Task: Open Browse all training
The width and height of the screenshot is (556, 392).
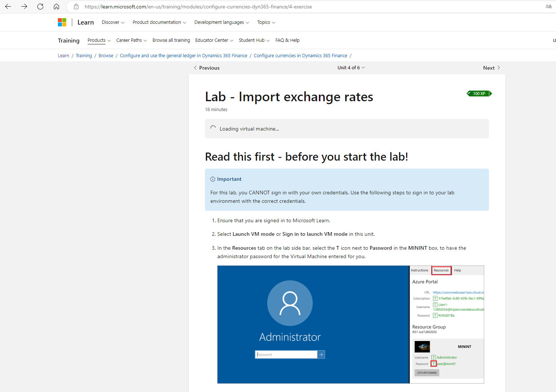Action: click(x=171, y=40)
